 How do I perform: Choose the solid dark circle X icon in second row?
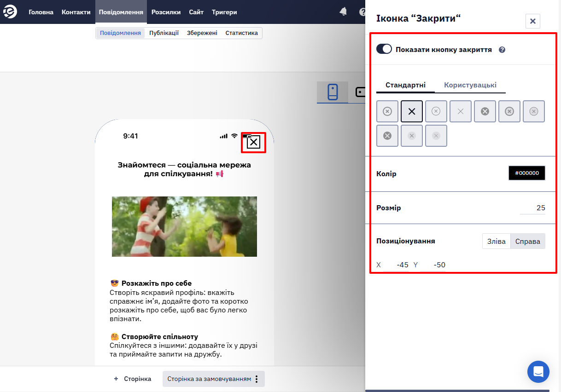(x=387, y=136)
